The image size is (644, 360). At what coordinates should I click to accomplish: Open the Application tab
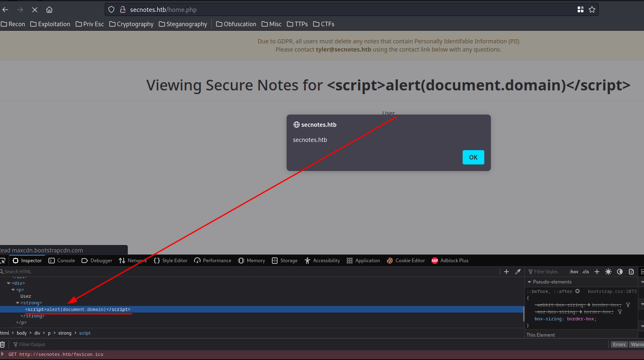[x=363, y=261]
